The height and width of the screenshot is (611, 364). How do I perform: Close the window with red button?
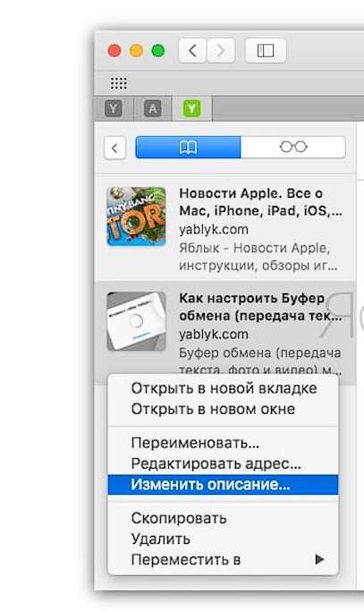click(114, 51)
